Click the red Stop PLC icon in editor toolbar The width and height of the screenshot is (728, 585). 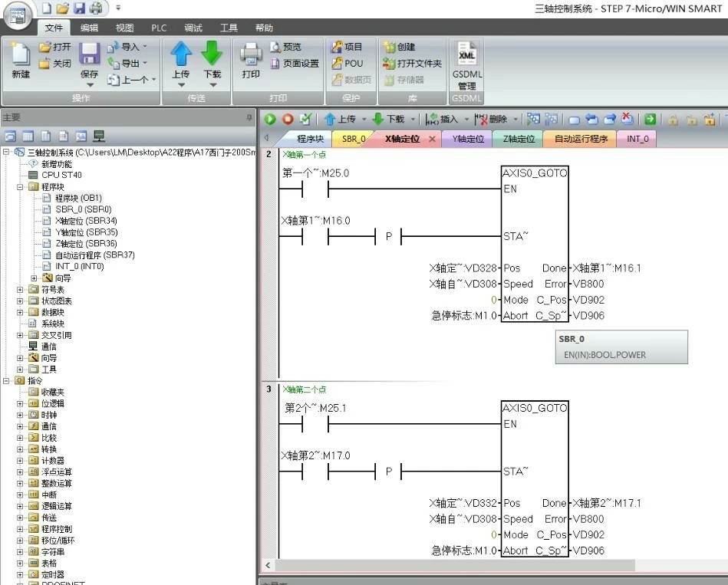coord(288,120)
